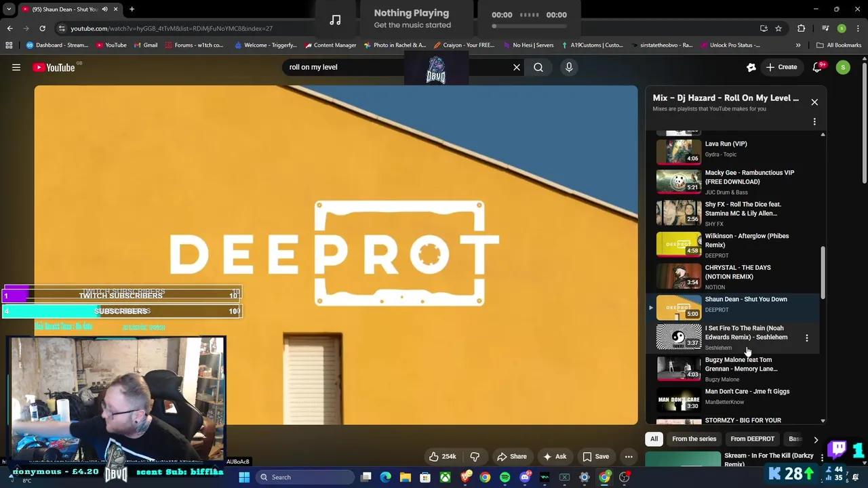This screenshot has height=488, width=868.
Task: Expand hidden bookmarks overflow chevron
Action: (x=798, y=45)
